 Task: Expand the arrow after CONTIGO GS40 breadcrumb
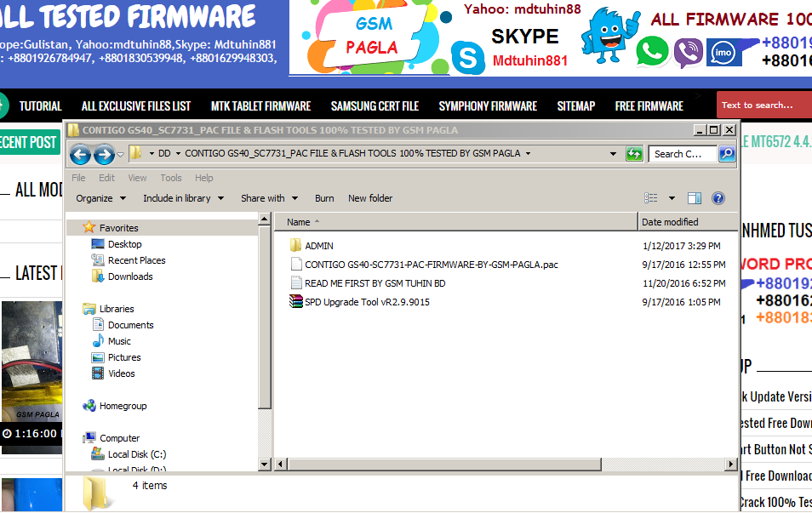(x=529, y=154)
